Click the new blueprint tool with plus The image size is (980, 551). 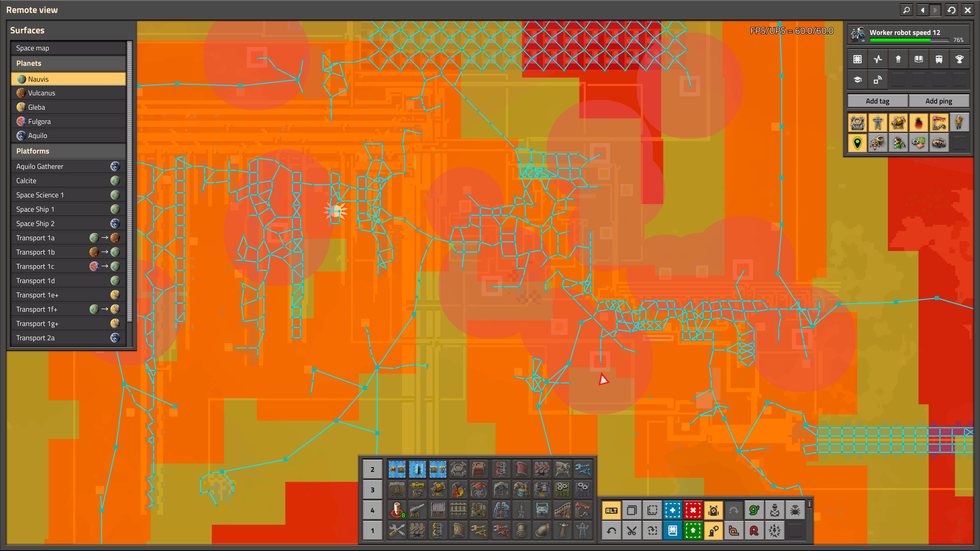[x=673, y=510]
